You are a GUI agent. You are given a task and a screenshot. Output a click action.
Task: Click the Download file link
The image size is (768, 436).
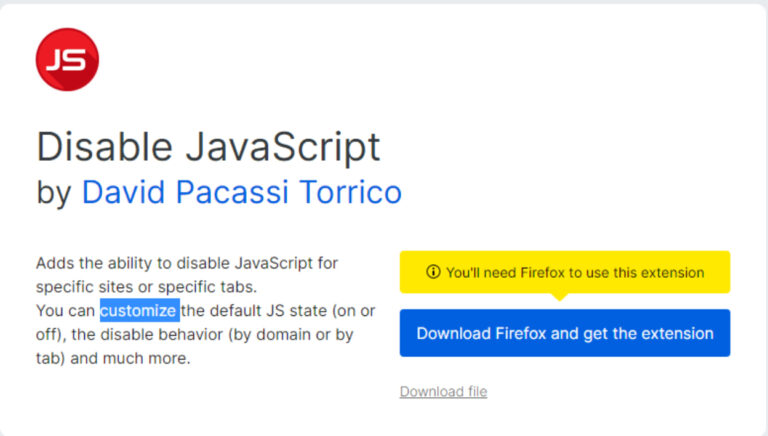(443, 391)
